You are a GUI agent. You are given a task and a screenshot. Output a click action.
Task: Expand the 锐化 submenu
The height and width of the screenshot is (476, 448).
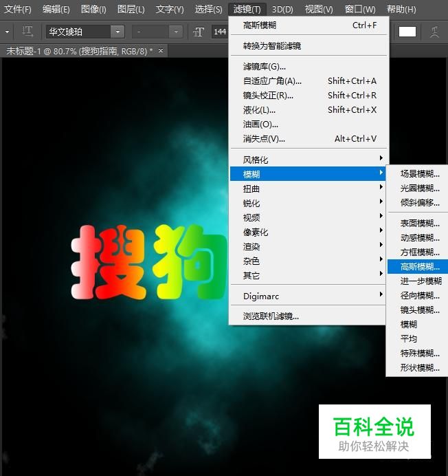click(x=308, y=203)
